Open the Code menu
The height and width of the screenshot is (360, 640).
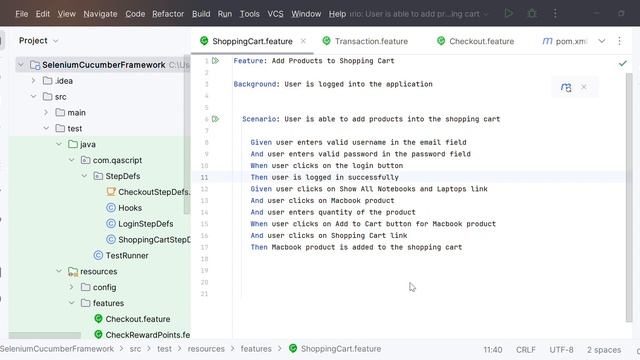pyautogui.click(x=135, y=14)
